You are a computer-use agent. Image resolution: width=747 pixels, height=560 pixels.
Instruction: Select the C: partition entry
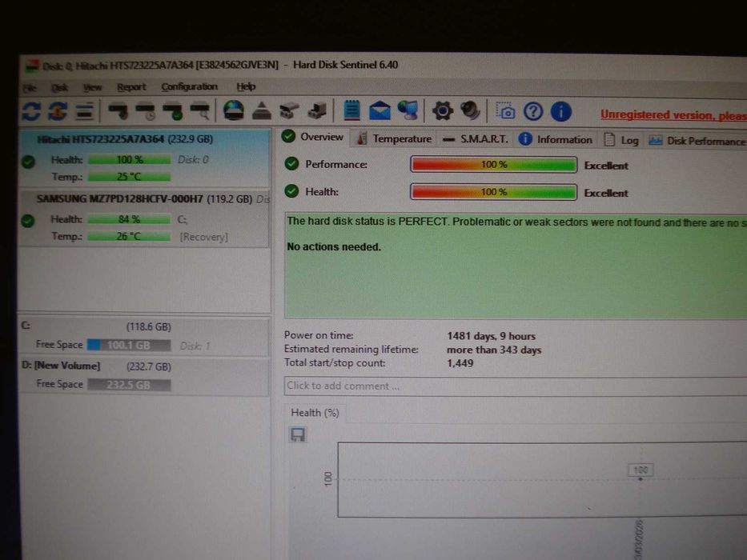[x=144, y=337]
